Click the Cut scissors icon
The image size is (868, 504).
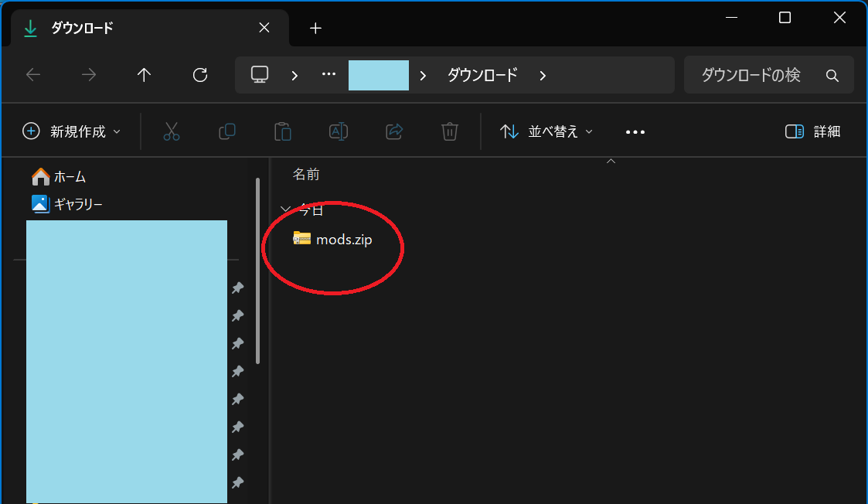pos(172,131)
